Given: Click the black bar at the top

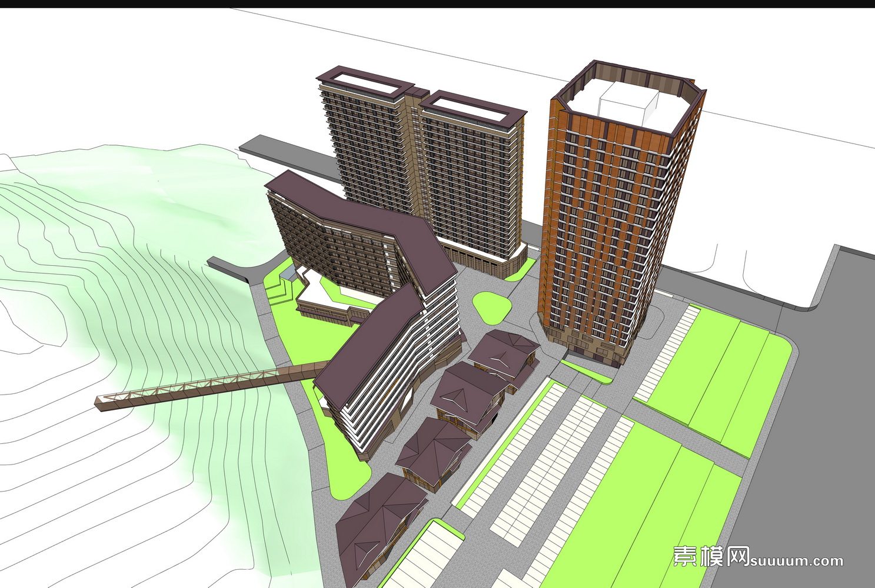Looking at the screenshot, I should (437, 4).
